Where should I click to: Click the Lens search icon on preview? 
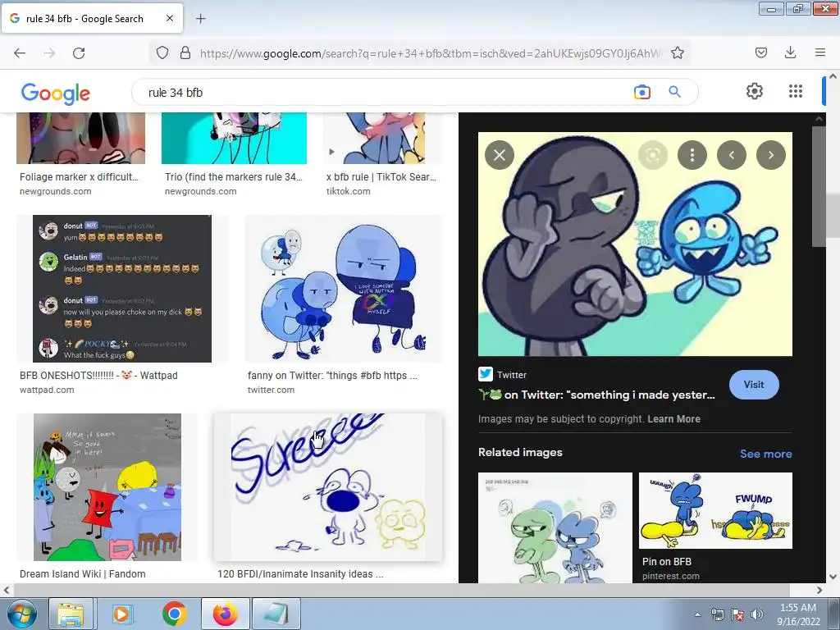(x=652, y=155)
